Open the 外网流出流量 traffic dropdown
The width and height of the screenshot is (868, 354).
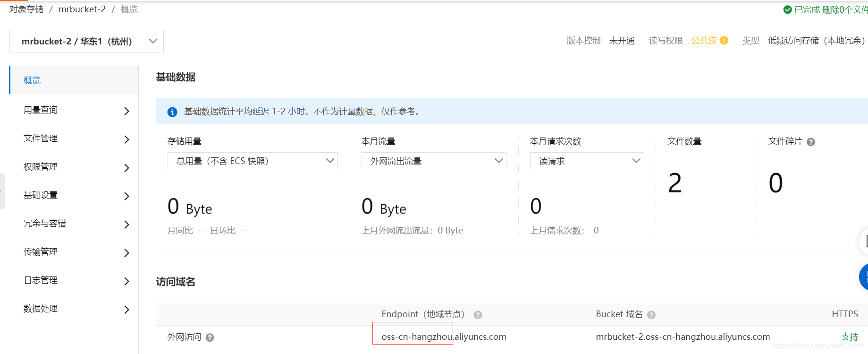pos(434,161)
